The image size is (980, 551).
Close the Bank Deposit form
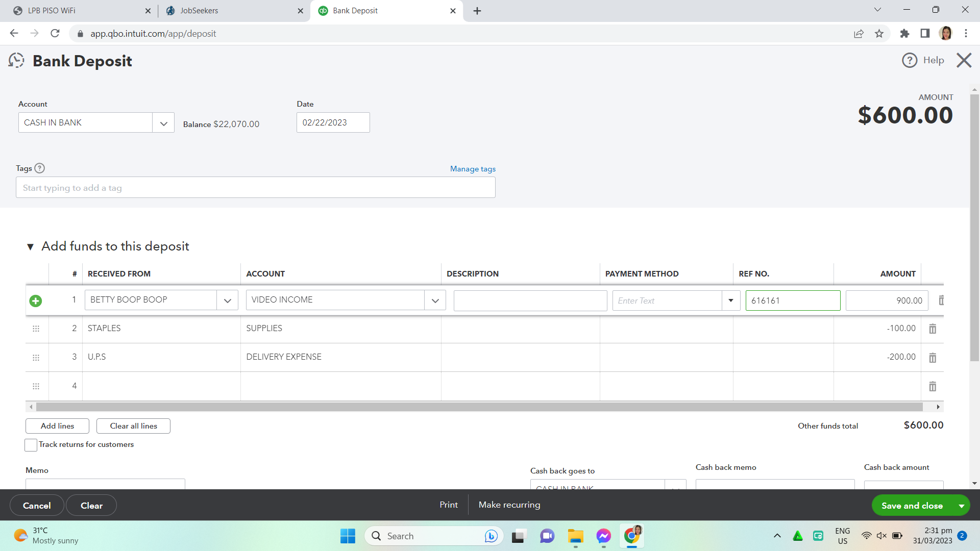pyautogui.click(x=964, y=60)
